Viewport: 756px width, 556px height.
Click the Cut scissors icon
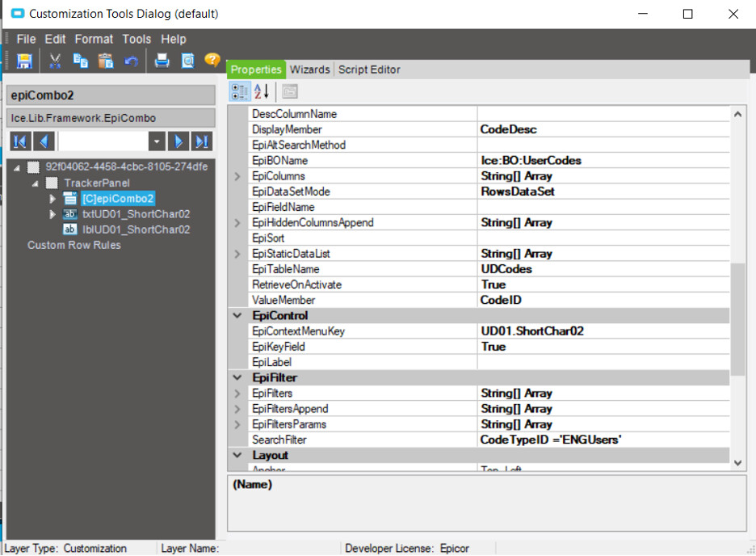(55, 61)
